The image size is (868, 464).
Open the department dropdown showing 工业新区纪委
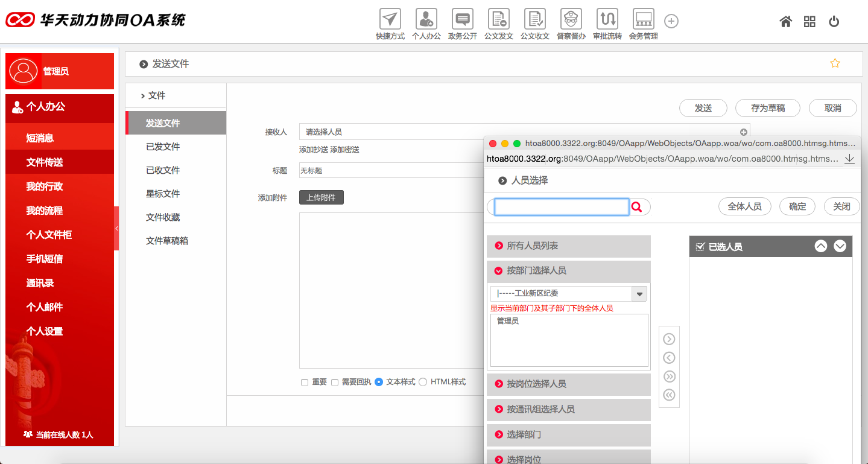click(x=639, y=294)
